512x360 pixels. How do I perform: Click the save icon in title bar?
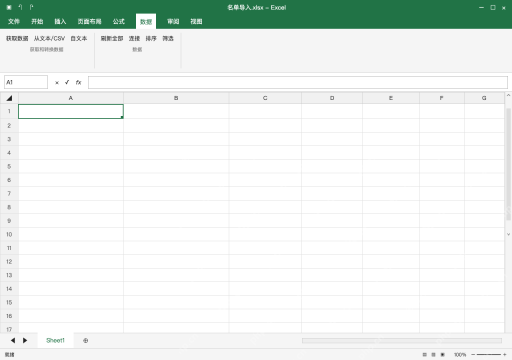tap(9, 7)
